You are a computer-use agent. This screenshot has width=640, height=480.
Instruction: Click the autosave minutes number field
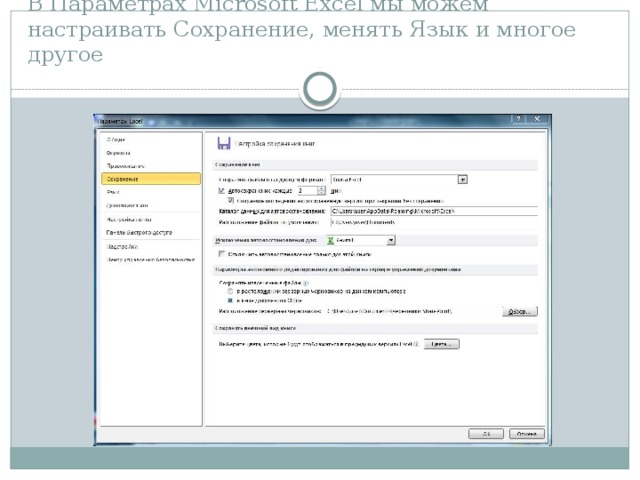pyautogui.click(x=307, y=191)
